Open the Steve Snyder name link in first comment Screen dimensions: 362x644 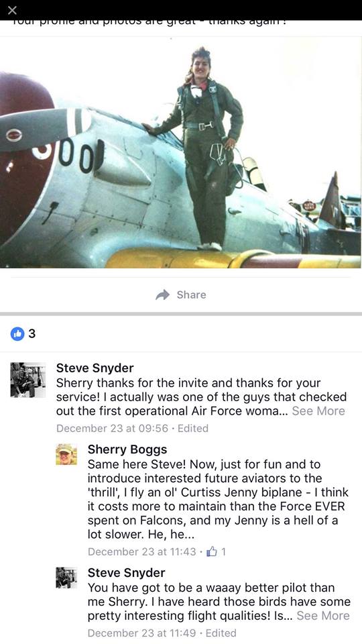[95, 368]
